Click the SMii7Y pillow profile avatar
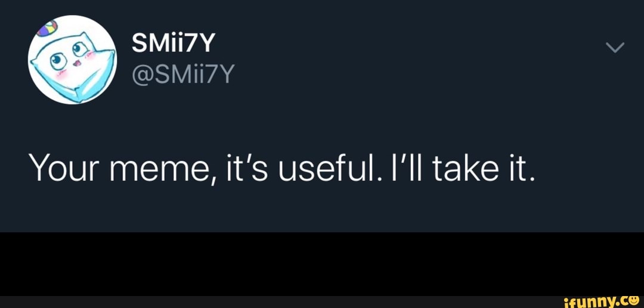 (72, 60)
